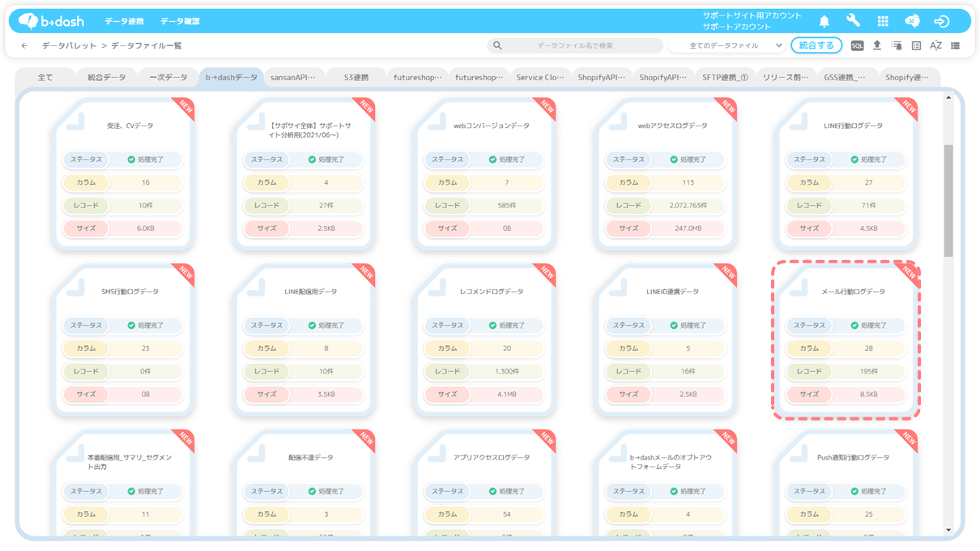Click the file icon on レコメンドログデータ card
The width and height of the screenshot is (980, 551).
(437, 288)
